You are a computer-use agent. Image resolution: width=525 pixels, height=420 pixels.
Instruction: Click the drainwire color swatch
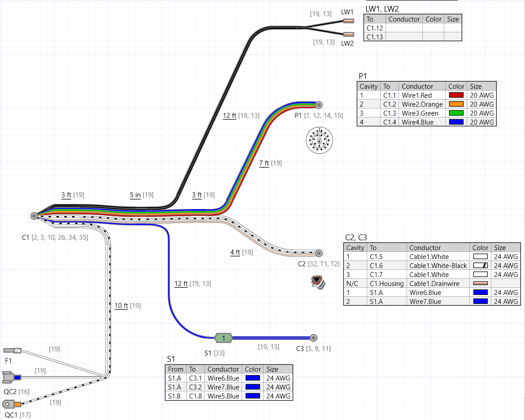pos(480,283)
